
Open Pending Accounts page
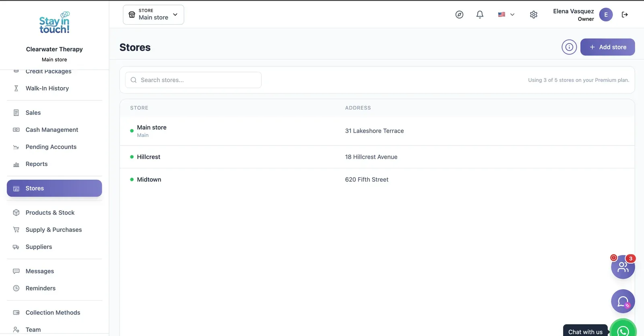(x=54, y=147)
